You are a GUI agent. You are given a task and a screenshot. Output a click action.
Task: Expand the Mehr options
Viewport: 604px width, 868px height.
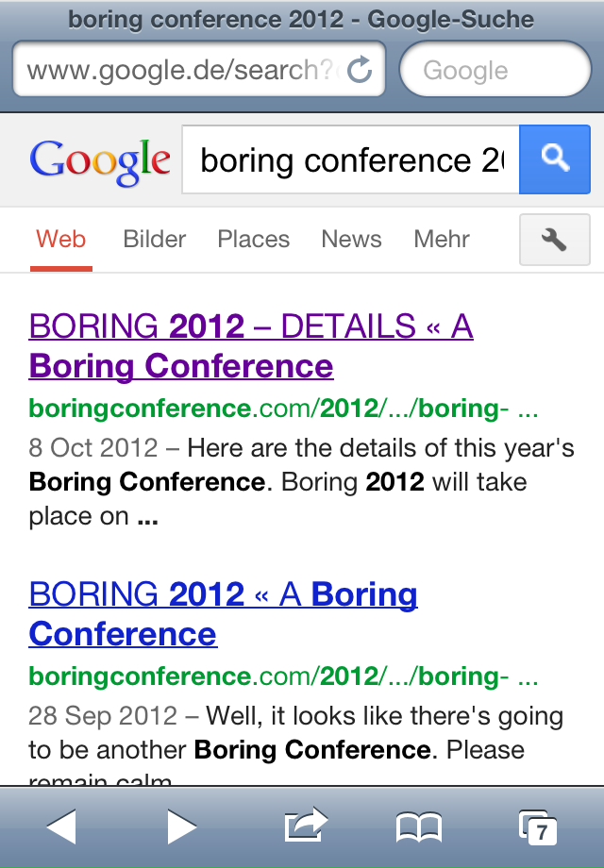[x=442, y=240]
